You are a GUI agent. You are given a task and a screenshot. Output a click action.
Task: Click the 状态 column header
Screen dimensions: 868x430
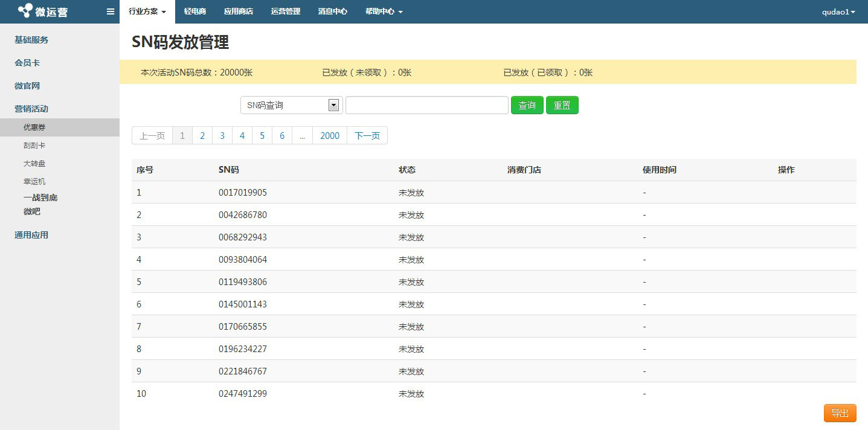pos(407,170)
